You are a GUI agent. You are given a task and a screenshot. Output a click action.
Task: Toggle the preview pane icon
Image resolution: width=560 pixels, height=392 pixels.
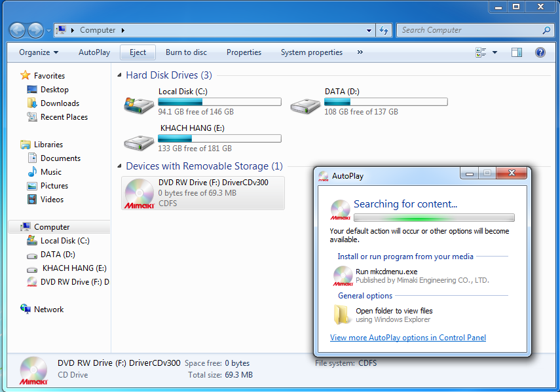click(517, 52)
